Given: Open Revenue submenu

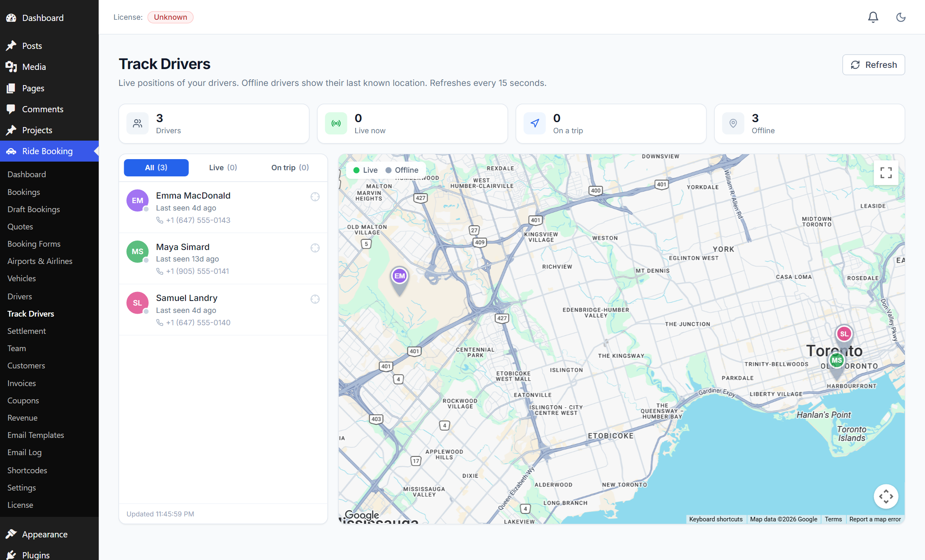Looking at the screenshot, I should click(x=23, y=418).
